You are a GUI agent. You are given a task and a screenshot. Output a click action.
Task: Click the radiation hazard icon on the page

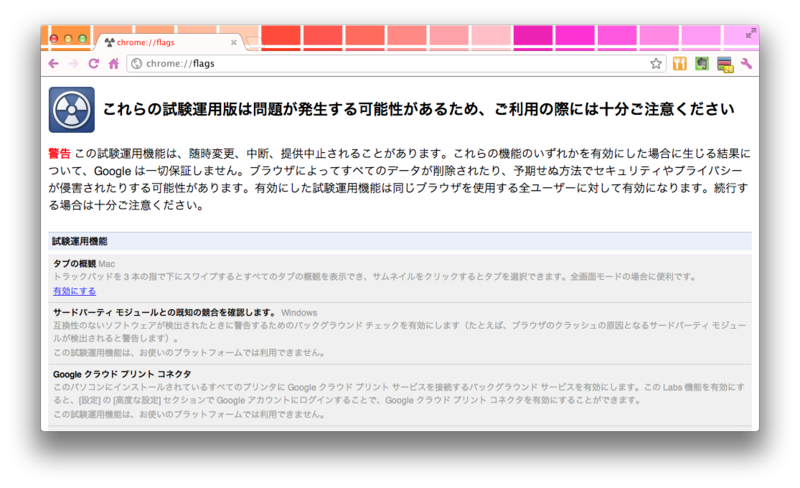point(71,110)
